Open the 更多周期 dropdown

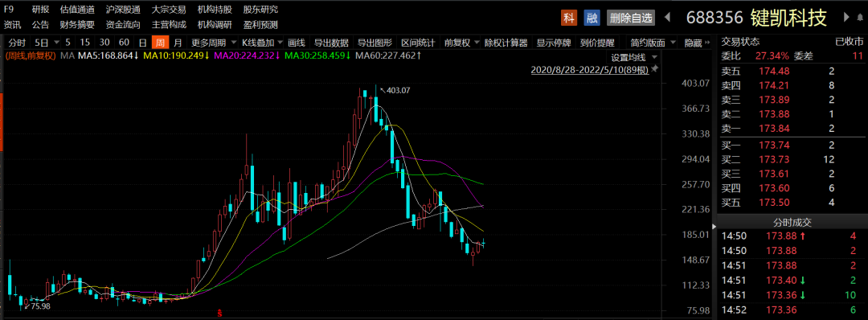pyautogui.click(x=212, y=43)
